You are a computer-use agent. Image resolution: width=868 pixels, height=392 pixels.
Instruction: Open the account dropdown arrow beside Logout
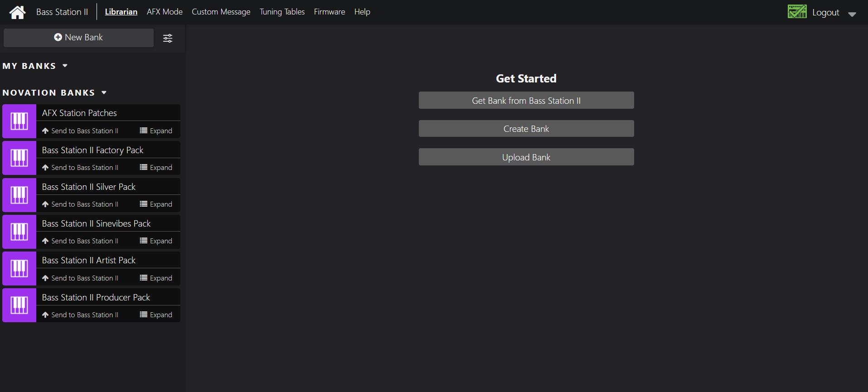pos(852,14)
